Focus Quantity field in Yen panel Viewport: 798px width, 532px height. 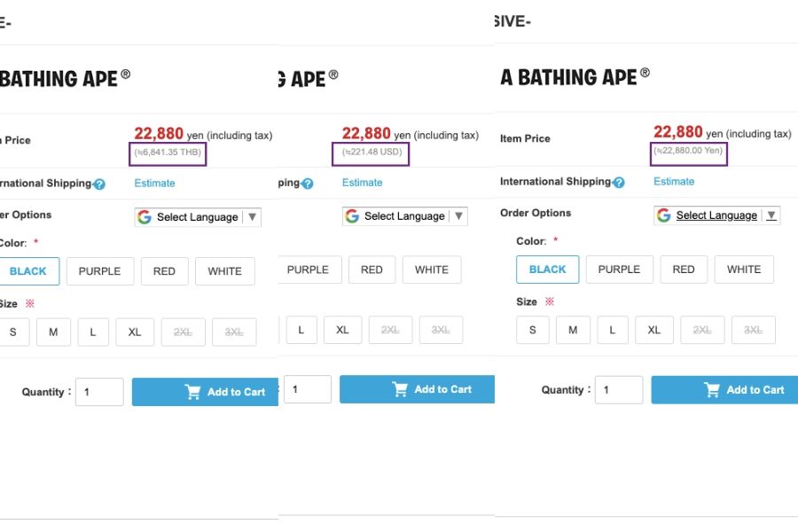[x=619, y=390]
